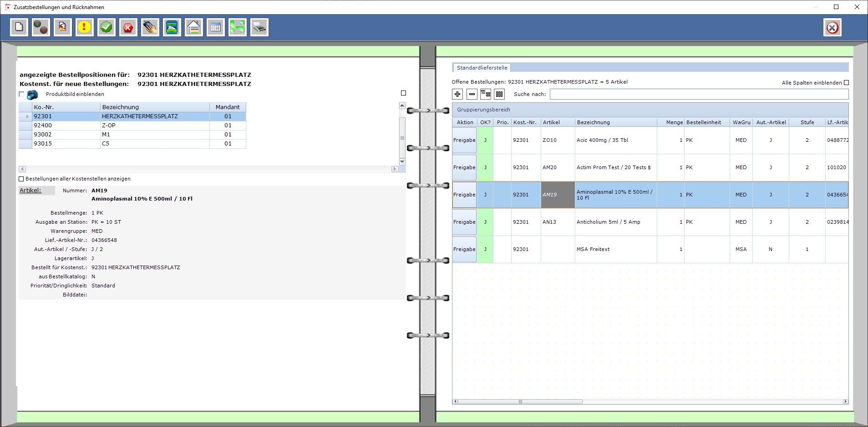
Task: Click the AN13 article cell
Action: 558,222
